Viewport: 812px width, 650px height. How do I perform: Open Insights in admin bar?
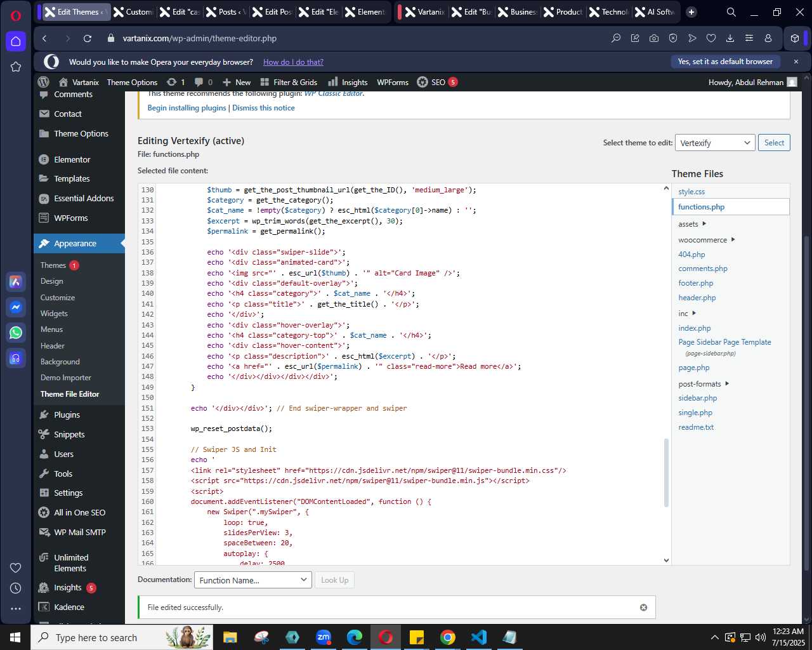point(348,82)
